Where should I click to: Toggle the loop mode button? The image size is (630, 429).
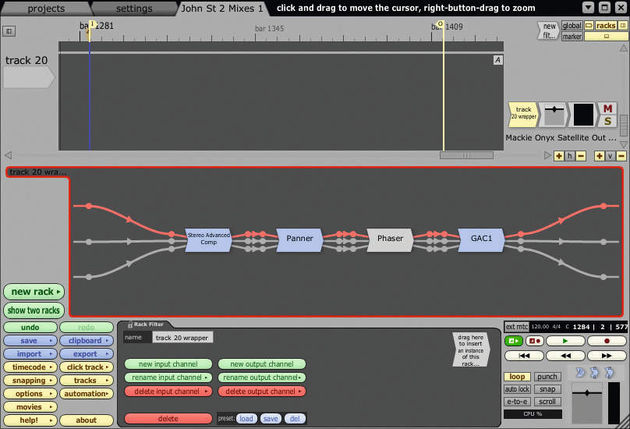tap(517, 377)
